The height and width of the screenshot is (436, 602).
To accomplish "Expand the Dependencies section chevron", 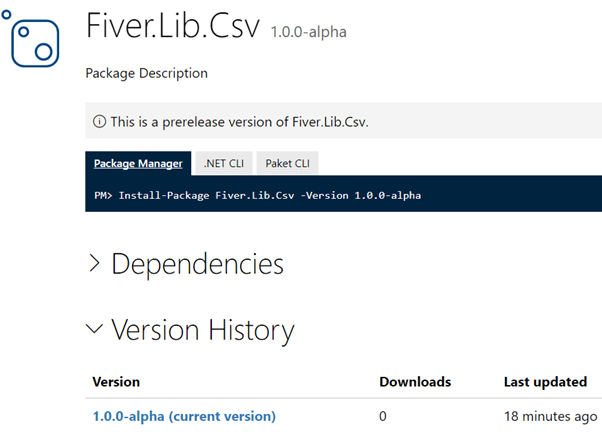I will [94, 263].
